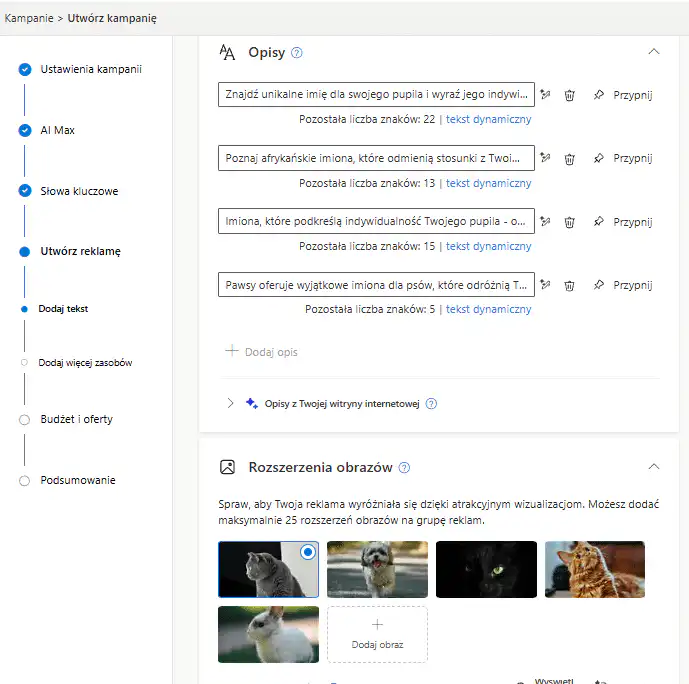Screen dimensions: 689x684
Task: Click the image icon beside Rozszerzenia obrazów
Action: point(227,467)
